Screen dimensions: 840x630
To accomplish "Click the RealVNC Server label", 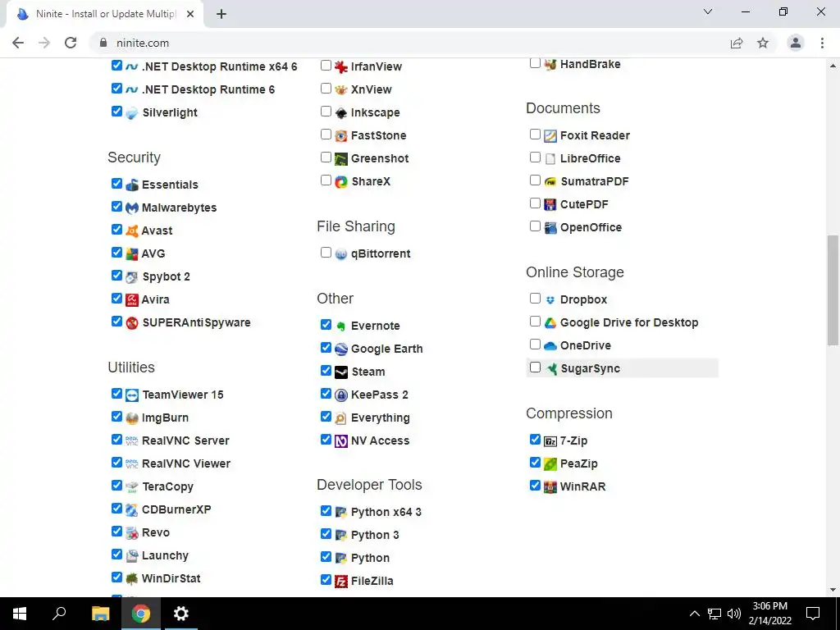I will [185, 441].
